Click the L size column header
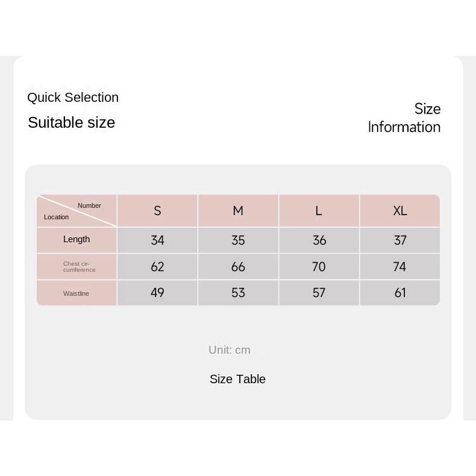The width and height of the screenshot is (476, 476). click(319, 211)
